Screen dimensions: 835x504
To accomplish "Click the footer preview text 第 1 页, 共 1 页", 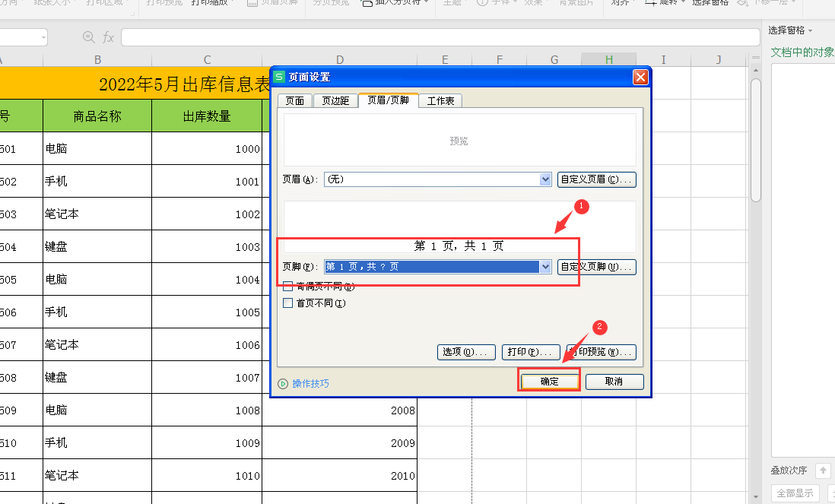I will (459, 246).
